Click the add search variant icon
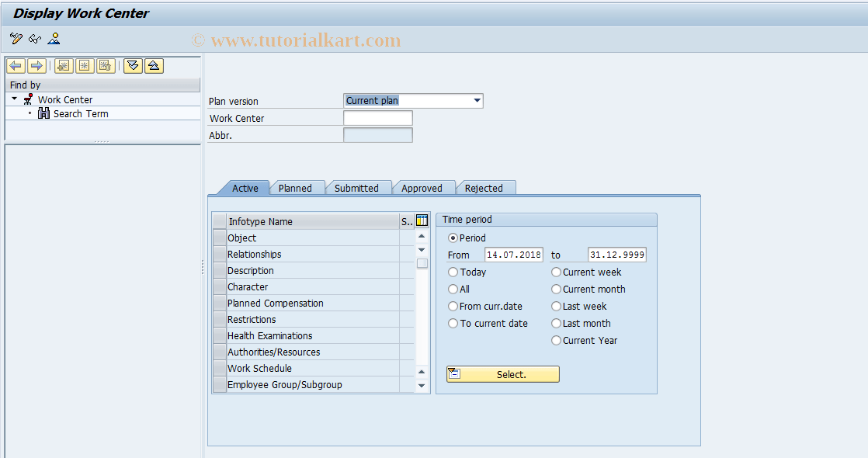Viewport: 868px width, 458px height. point(64,66)
